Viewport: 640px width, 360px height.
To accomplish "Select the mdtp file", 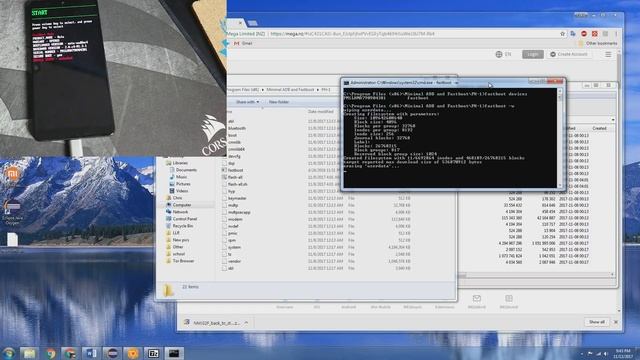I will (233, 205).
